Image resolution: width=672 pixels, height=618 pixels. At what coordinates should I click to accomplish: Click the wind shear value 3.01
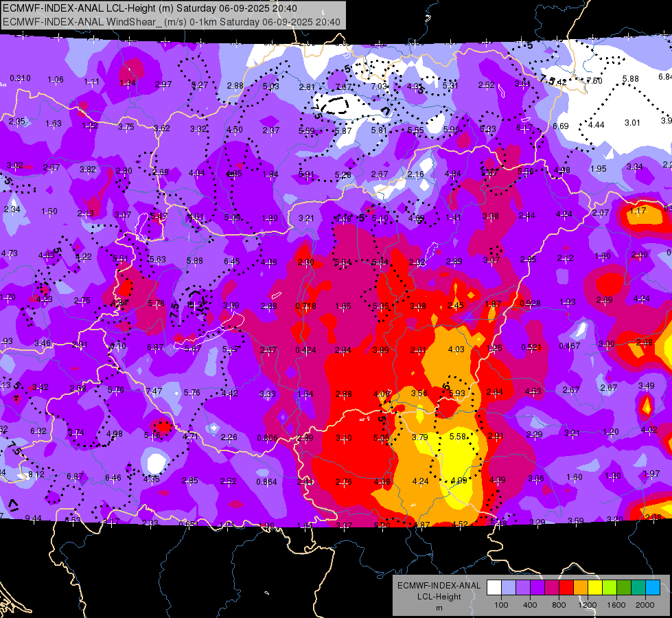click(x=632, y=123)
